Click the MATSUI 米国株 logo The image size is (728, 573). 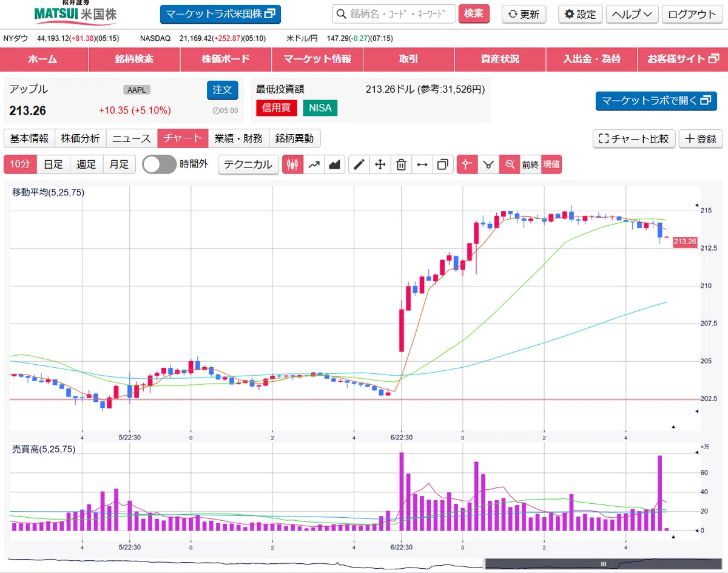tap(76, 12)
